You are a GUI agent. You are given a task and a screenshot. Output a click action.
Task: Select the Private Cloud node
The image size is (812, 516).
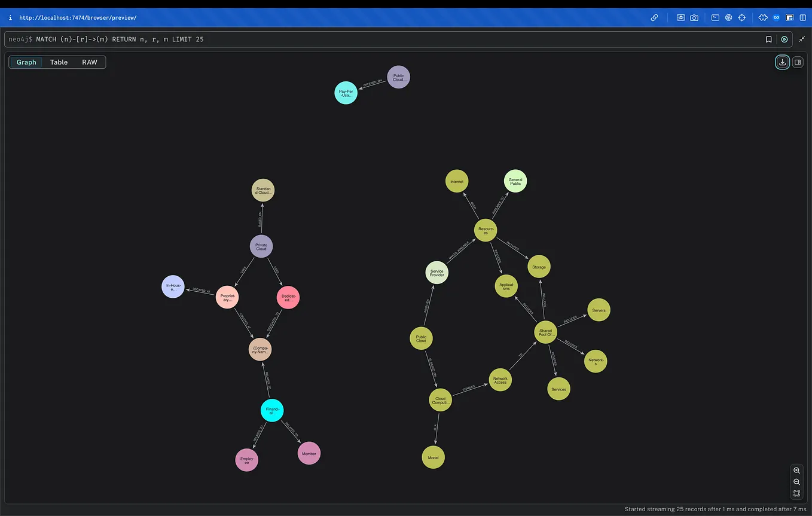(x=261, y=246)
